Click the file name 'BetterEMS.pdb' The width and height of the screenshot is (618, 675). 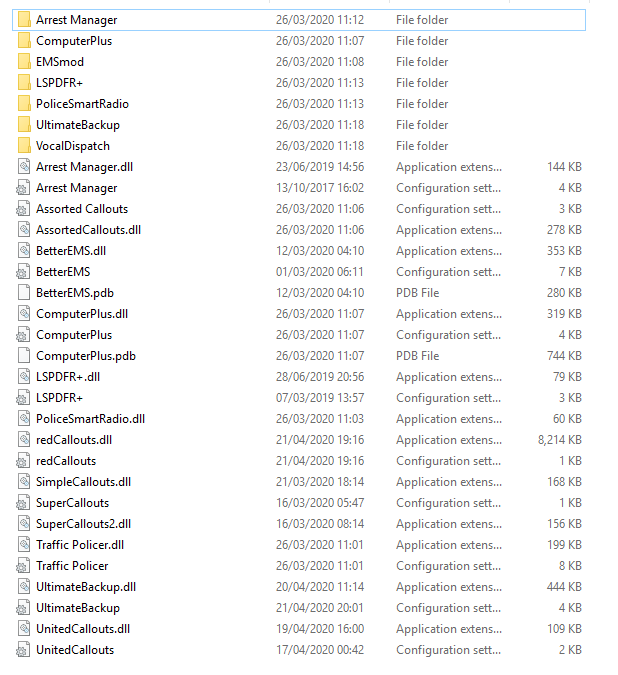(75, 293)
